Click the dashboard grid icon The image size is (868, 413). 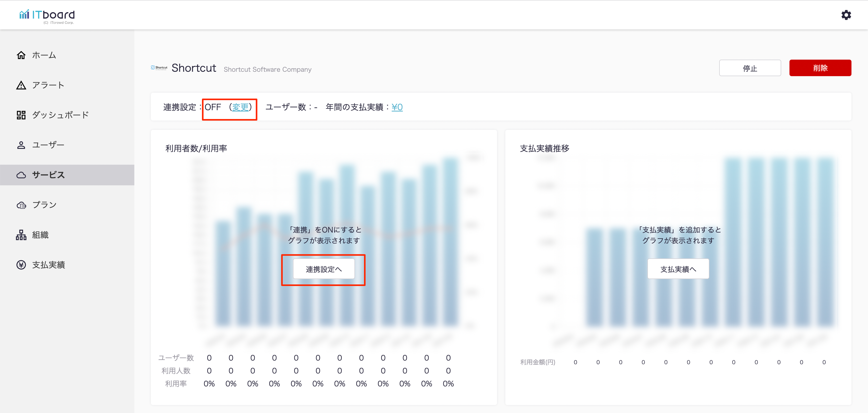pyautogui.click(x=21, y=115)
